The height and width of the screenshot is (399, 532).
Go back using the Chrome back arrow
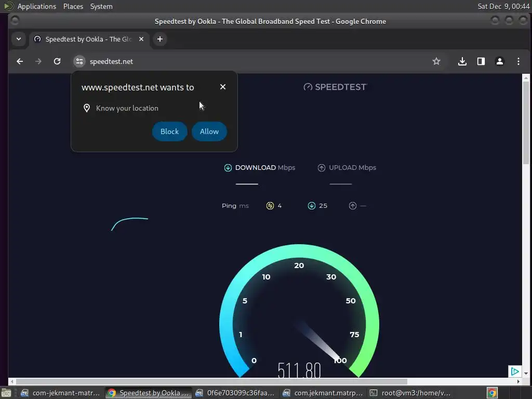pos(20,61)
